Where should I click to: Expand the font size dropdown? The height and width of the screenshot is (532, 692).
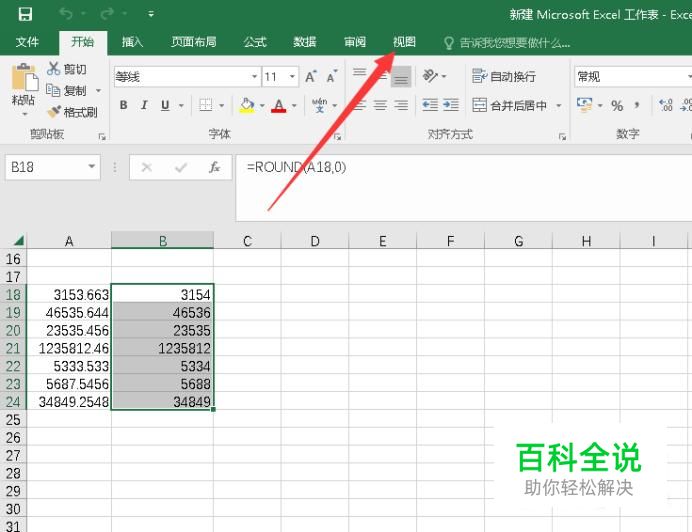pos(292,77)
